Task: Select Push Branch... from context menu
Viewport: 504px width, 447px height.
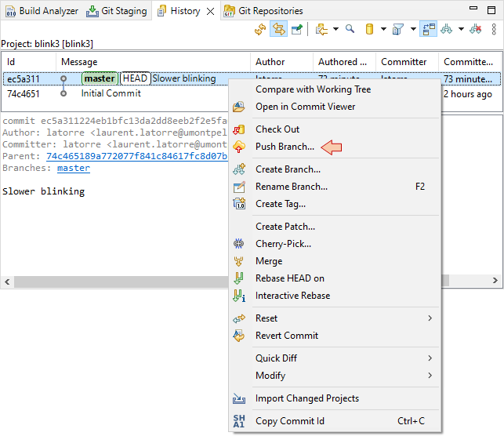Action: pyautogui.click(x=285, y=147)
